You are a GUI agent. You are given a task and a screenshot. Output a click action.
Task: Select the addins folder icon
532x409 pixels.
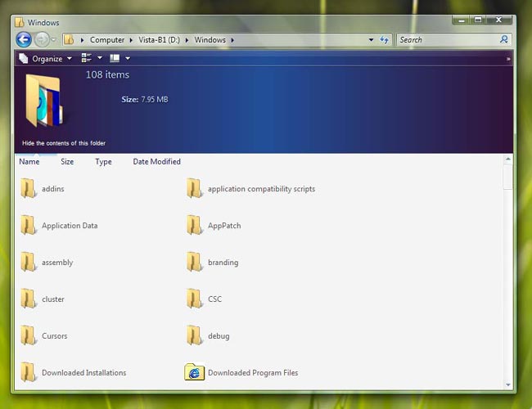(x=29, y=189)
